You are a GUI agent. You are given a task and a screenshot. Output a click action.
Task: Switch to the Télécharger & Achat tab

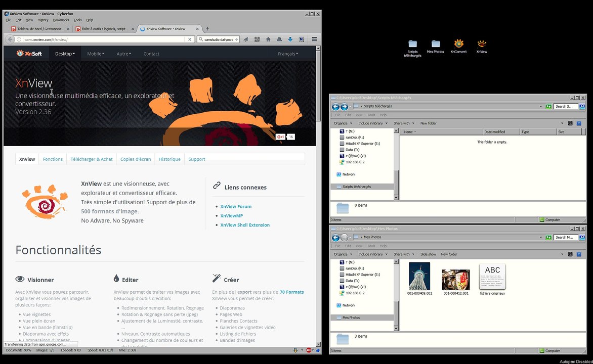click(92, 159)
